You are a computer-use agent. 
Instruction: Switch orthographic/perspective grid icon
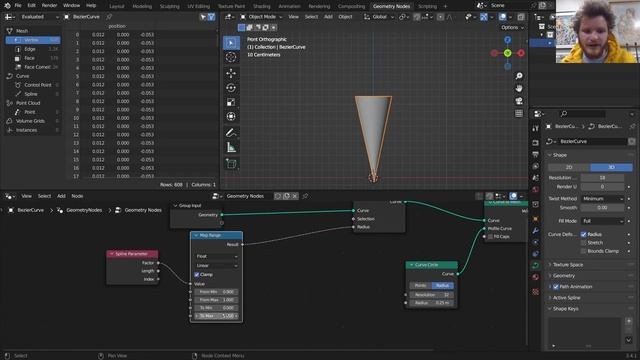click(x=519, y=113)
